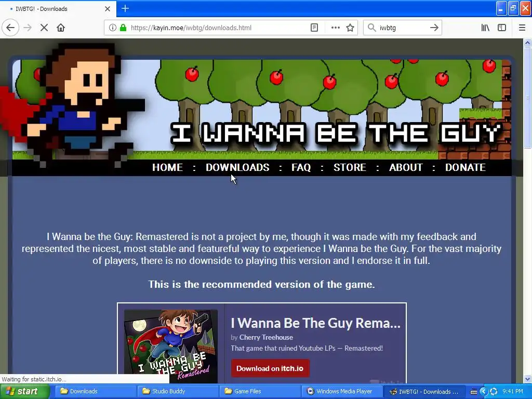The image size is (532, 399).
Task: Click the search box containing iwbtg
Action: click(x=403, y=28)
